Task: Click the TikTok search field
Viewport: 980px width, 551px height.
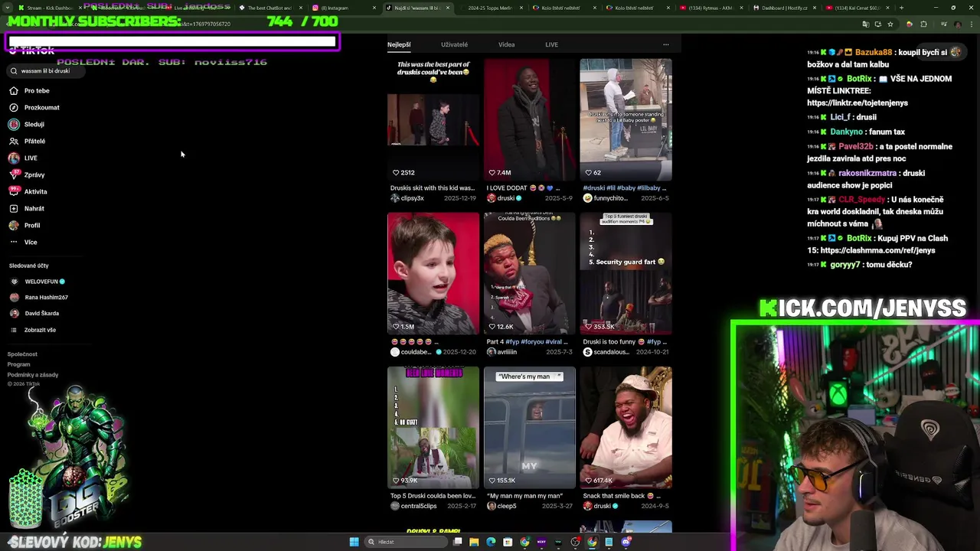Action: [46, 70]
